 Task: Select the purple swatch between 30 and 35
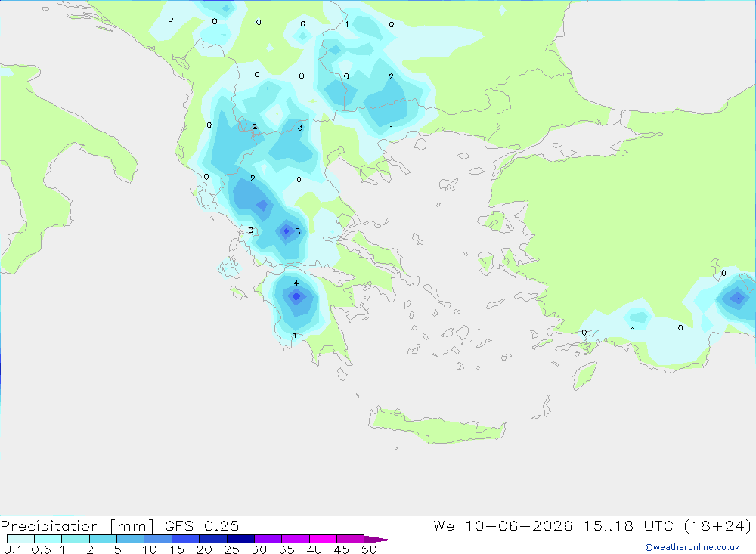point(268,539)
